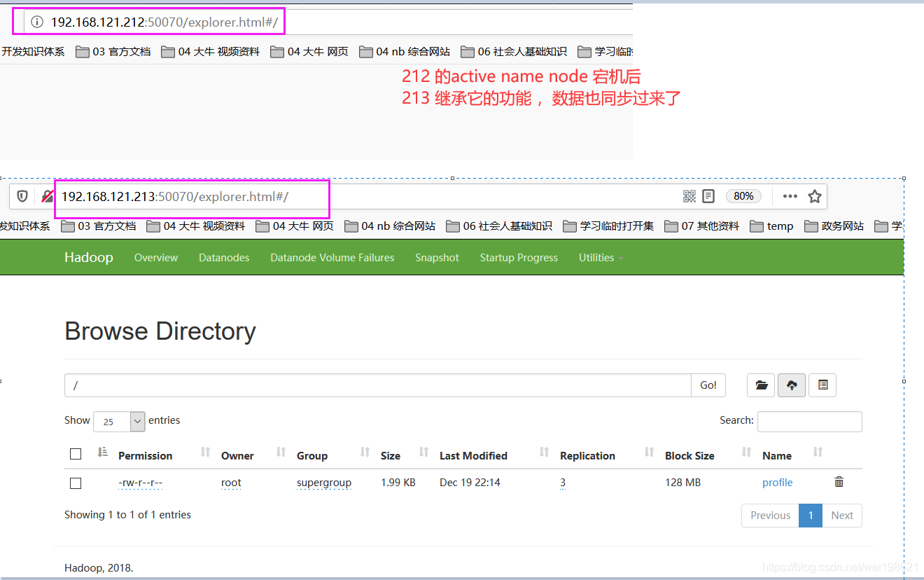Viewport: 924px width, 580px height.
Task: Open '学习临时打开集' bookmark folder in lower window
Action: pyautogui.click(x=608, y=226)
